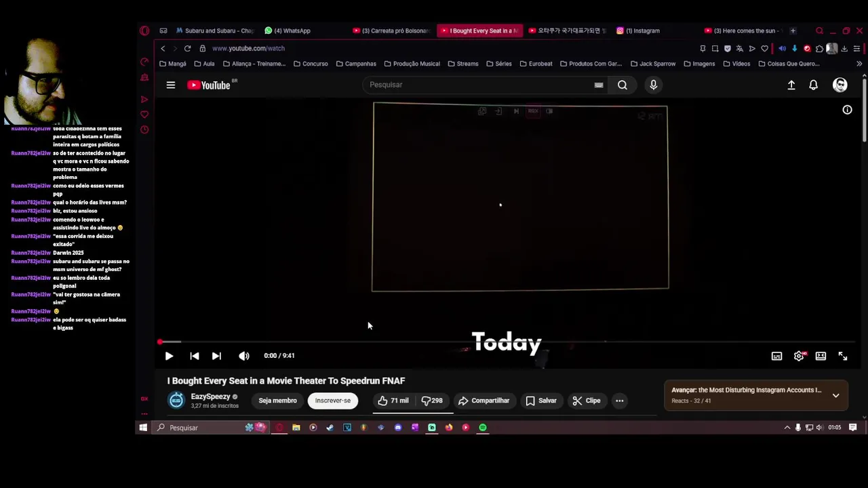Open Windows Start menu

tap(143, 428)
